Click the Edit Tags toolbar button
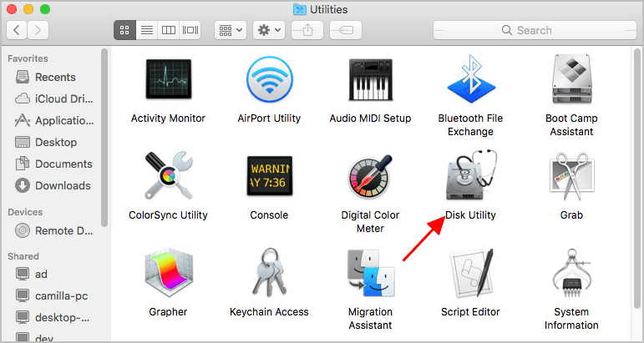Screen dimensions: 644x343 346,30
